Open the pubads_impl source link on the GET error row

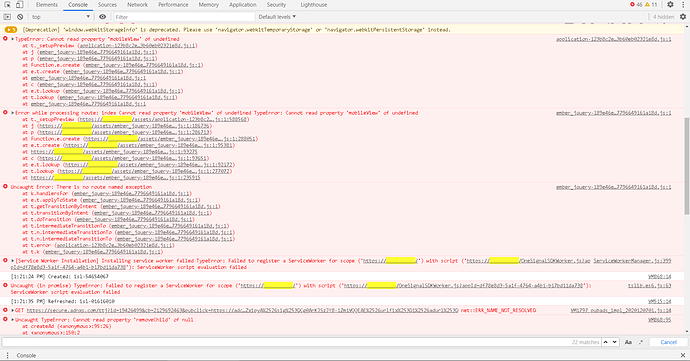coord(621,310)
